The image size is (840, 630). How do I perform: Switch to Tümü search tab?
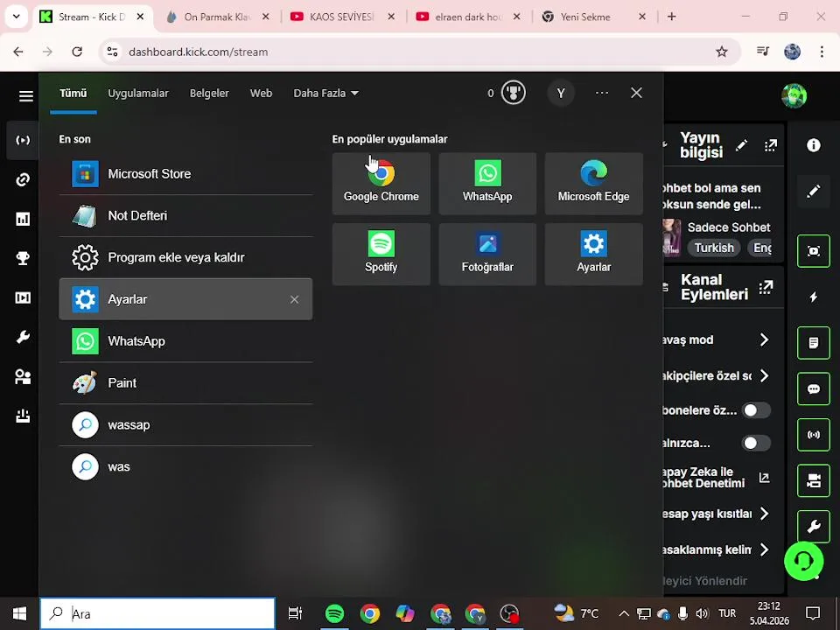[73, 94]
